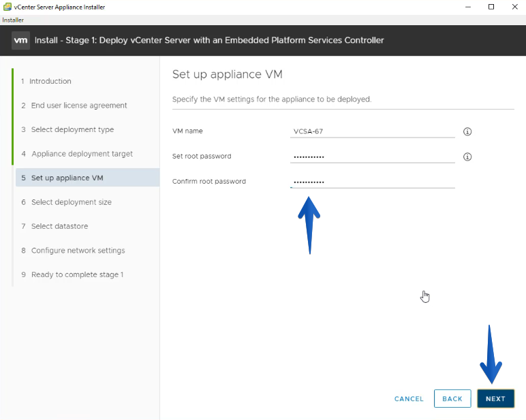This screenshot has height=420, width=526.
Task: Click into the Confirm root password field
Action: (x=373, y=182)
